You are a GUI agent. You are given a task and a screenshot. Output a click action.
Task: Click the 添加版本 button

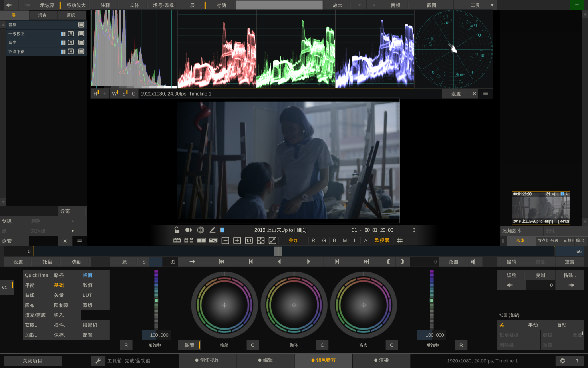point(521,231)
